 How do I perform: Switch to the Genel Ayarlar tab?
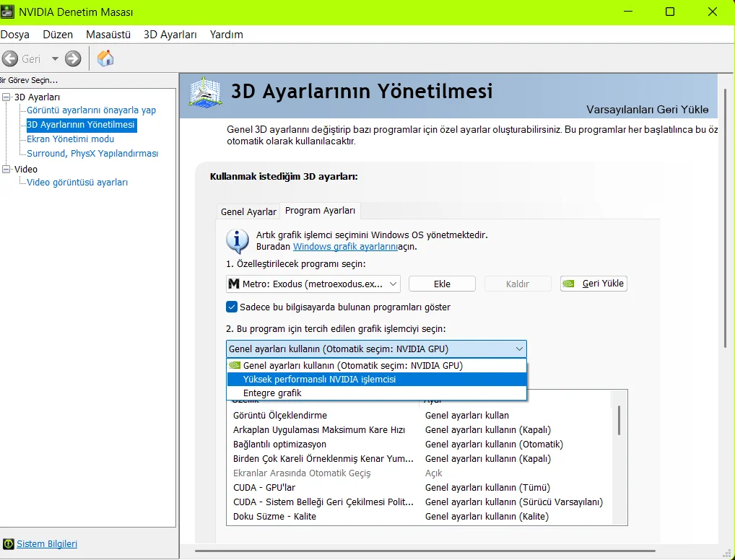(248, 212)
